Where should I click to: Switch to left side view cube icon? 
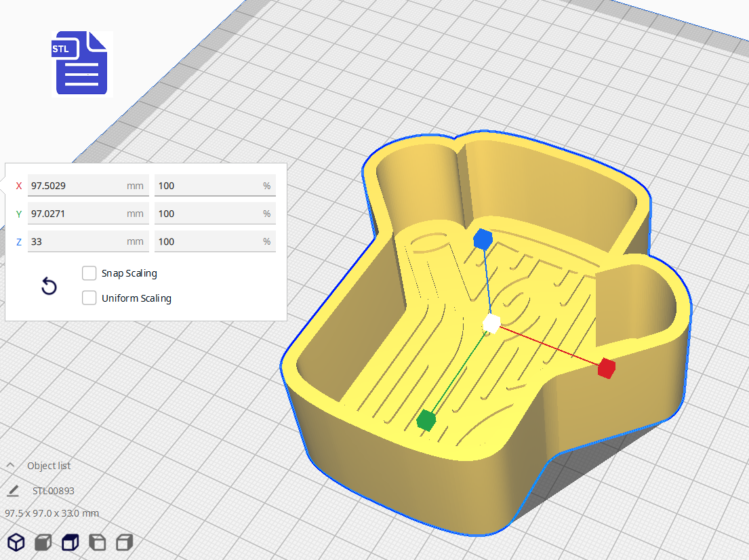click(x=97, y=542)
